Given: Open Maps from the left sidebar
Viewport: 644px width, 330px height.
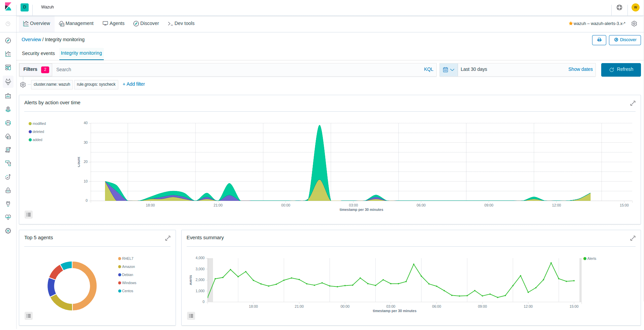Looking at the screenshot, I should [8, 109].
